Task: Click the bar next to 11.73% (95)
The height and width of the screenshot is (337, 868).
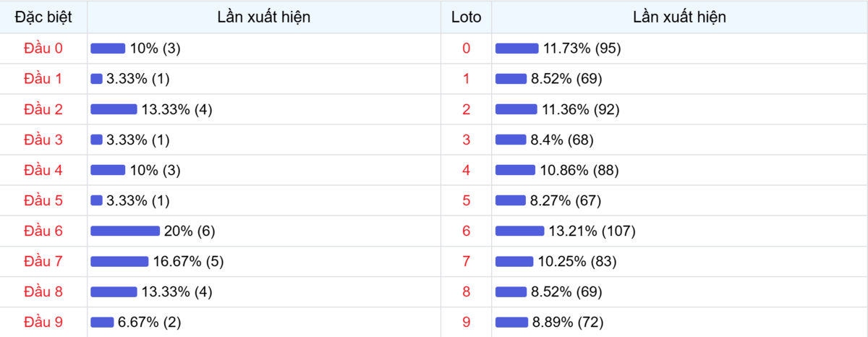Action: click(517, 48)
